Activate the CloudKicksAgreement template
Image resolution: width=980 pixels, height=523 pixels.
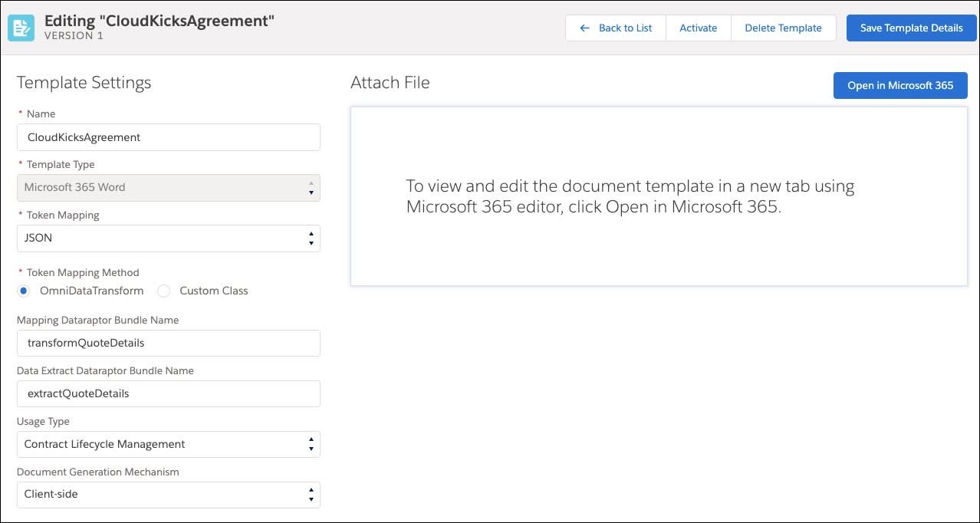698,28
